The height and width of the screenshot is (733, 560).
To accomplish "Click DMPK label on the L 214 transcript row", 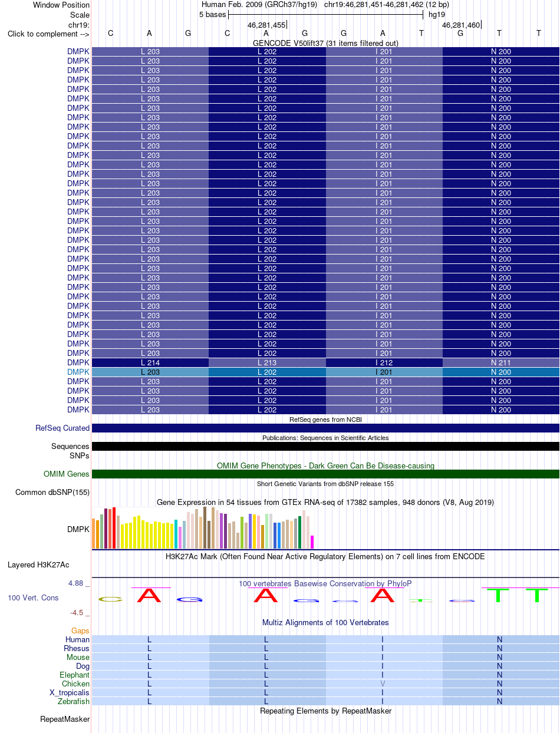I will click(x=78, y=362).
